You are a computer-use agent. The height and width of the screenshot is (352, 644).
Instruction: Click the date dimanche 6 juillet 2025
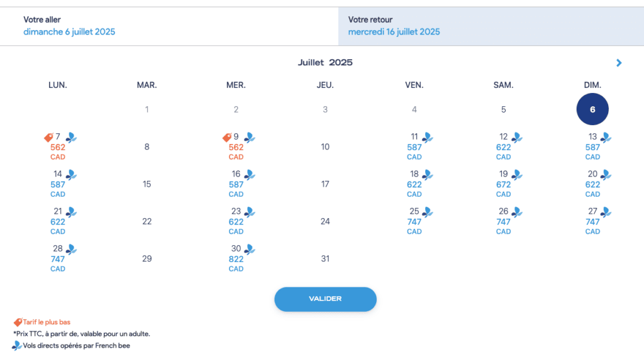(69, 32)
